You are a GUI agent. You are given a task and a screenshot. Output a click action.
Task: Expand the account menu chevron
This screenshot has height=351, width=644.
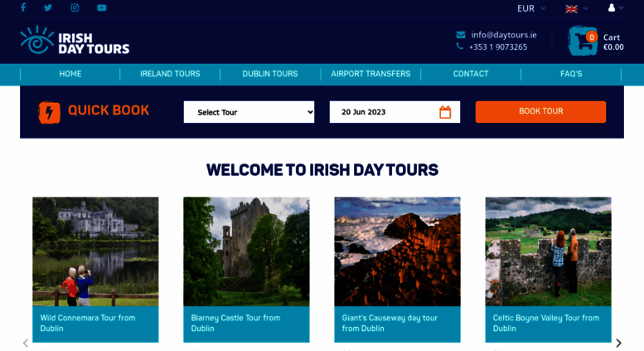coord(621,7)
